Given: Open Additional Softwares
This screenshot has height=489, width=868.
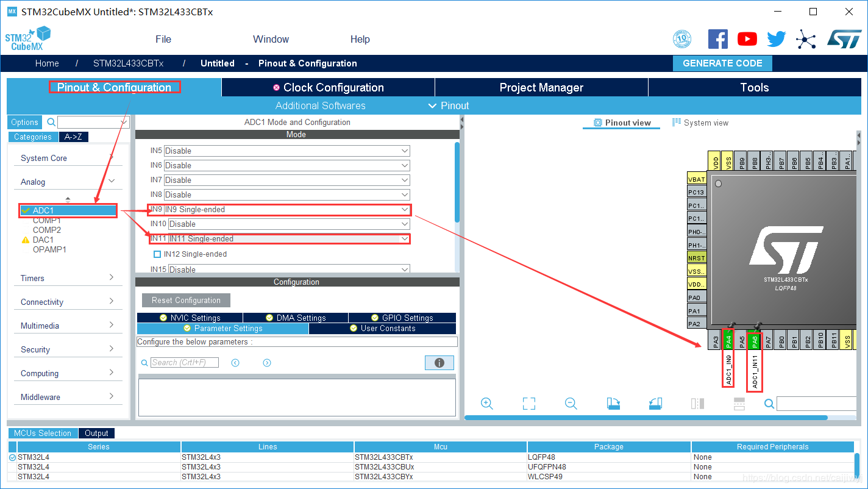Looking at the screenshot, I should click(x=321, y=105).
